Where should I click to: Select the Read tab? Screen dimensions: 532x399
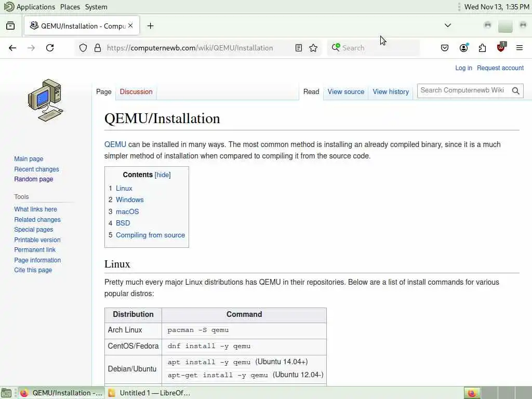pyautogui.click(x=311, y=91)
